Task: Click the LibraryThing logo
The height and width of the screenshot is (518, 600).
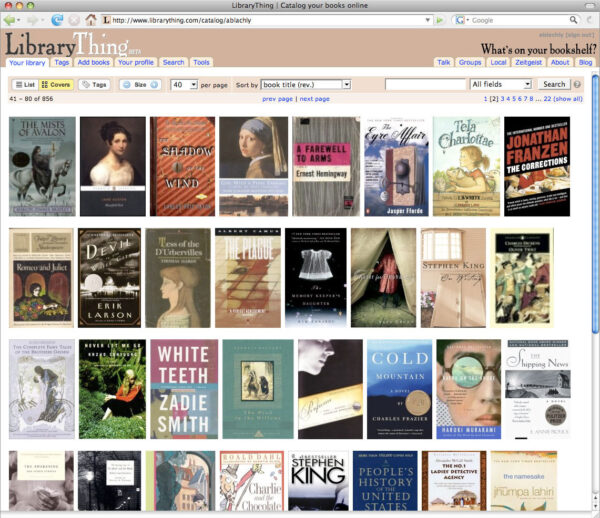Action: (x=73, y=45)
